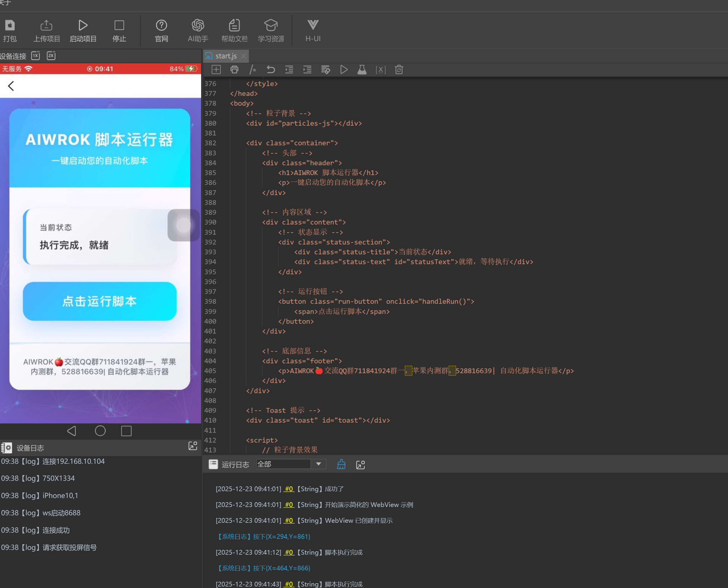728x588 pixels.
Task: Expand the 运行日志 panel to window
Action: (360, 465)
